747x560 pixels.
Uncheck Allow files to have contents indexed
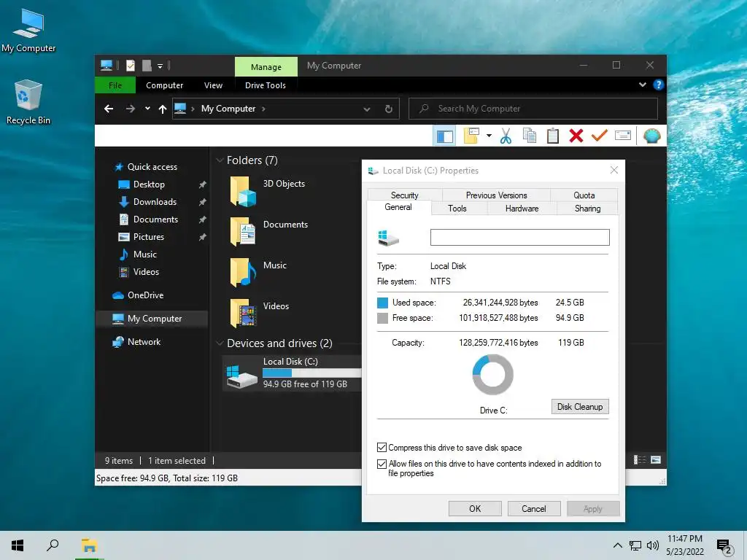[382, 464]
